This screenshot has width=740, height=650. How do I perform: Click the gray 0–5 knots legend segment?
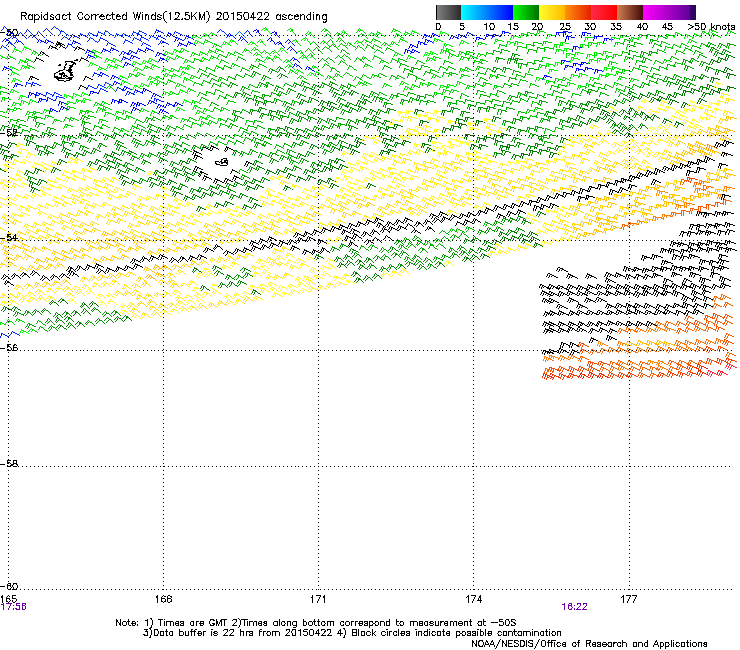point(448,12)
